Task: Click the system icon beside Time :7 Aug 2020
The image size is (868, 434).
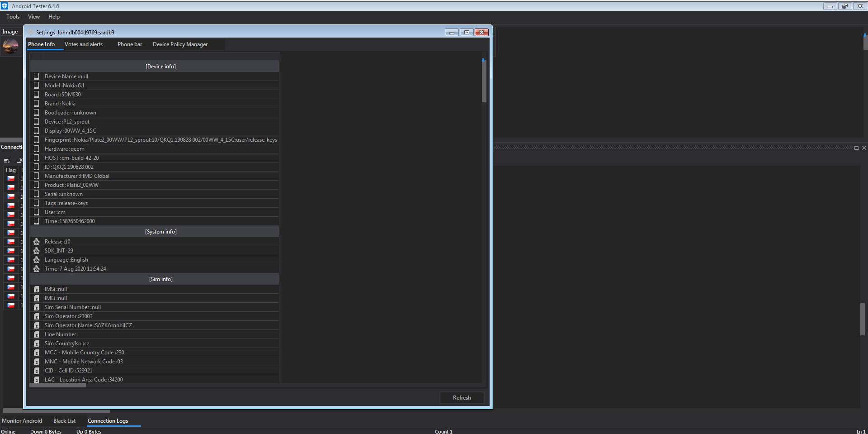Action: click(37, 269)
